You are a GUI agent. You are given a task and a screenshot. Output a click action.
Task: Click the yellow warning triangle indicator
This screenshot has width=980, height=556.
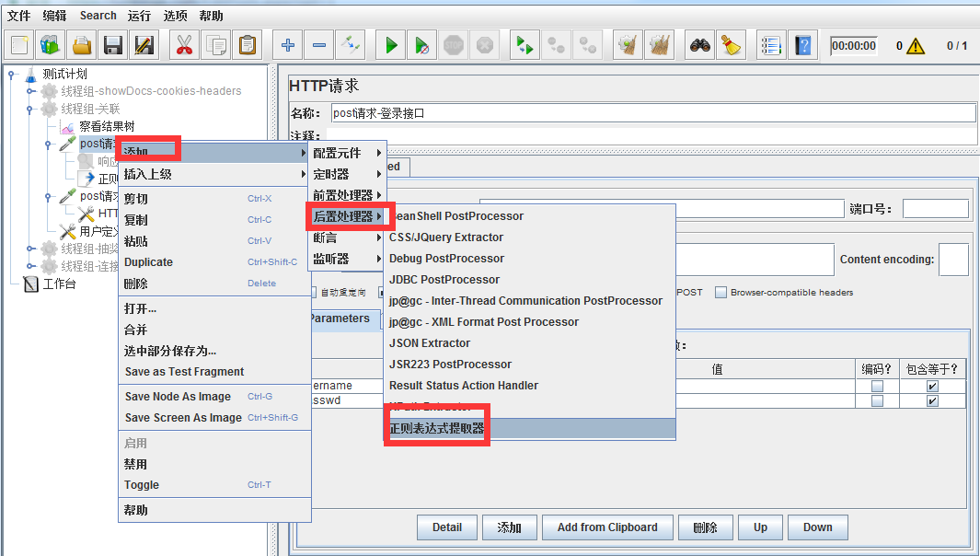[x=916, y=46]
